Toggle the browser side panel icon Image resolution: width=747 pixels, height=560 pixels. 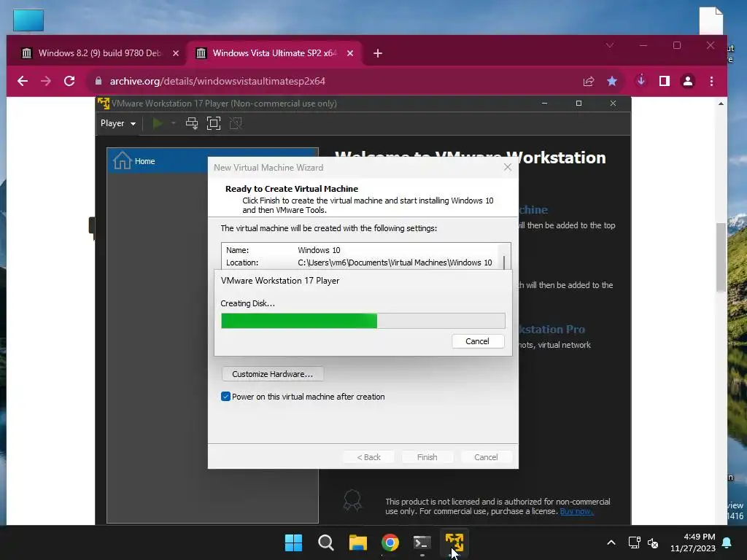[665, 81]
